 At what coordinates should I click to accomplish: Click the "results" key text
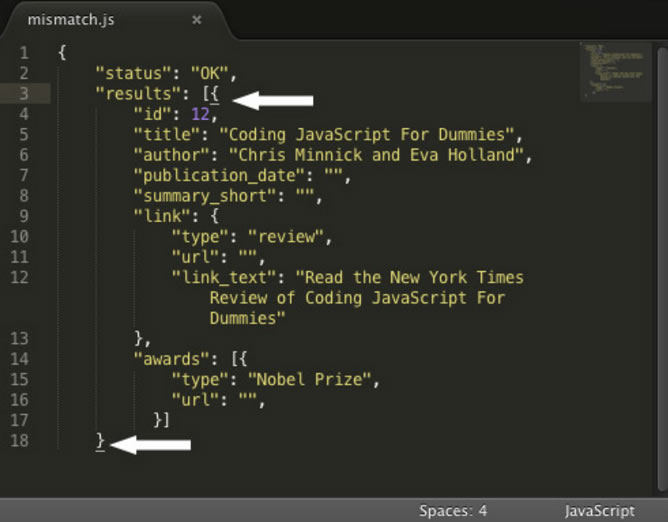tap(138, 93)
